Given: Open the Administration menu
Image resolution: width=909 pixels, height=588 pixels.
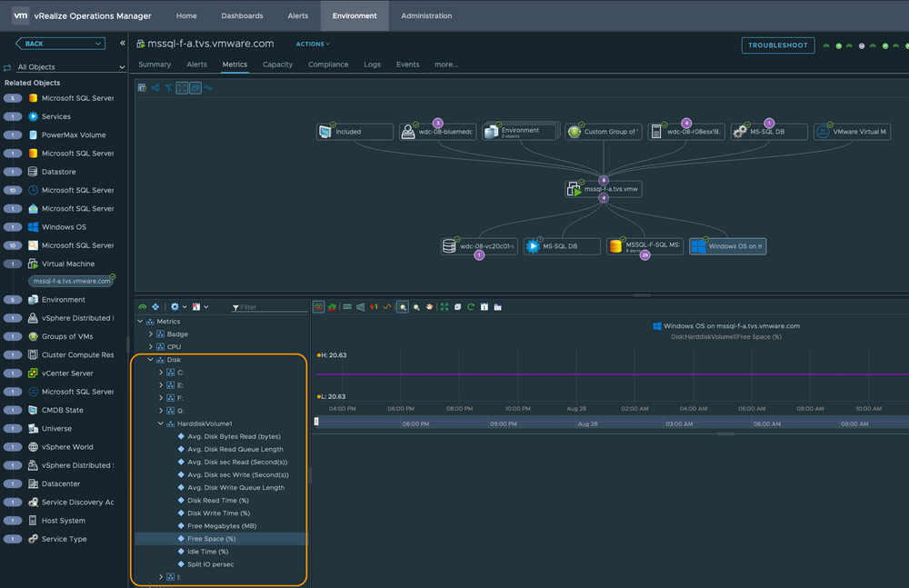Looking at the screenshot, I should pyautogui.click(x=426, y=15).
